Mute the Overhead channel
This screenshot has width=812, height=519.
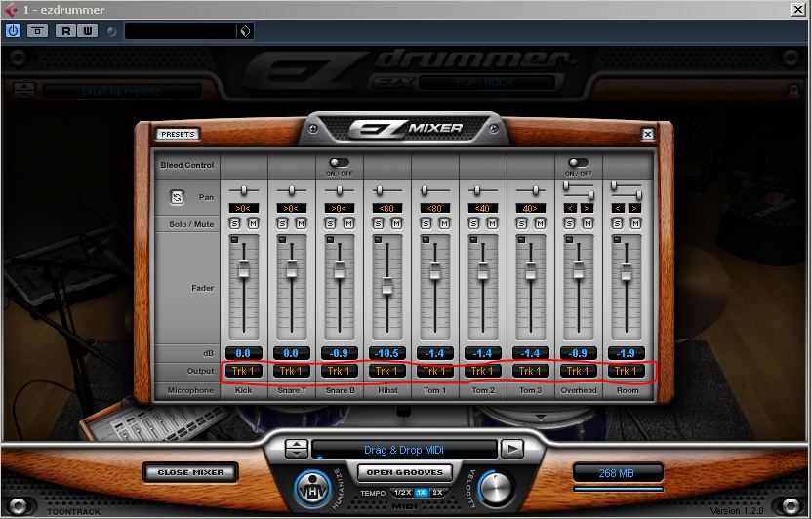click(x=588, y=223)
